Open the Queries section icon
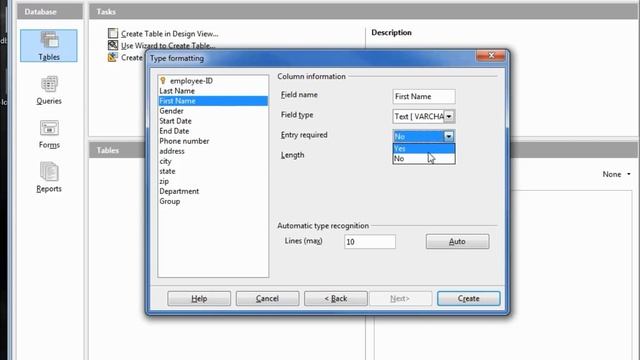Screen dimensions: 640x360 coord(49,84)
